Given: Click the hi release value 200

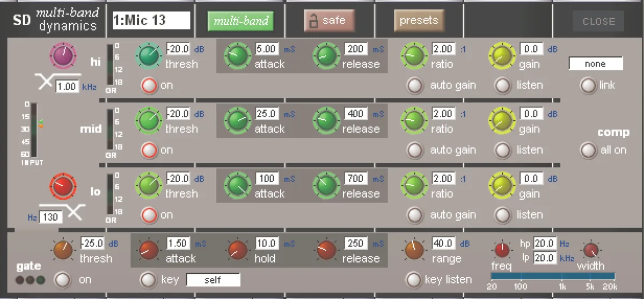Looking at the screenshot, I should 356,49.
